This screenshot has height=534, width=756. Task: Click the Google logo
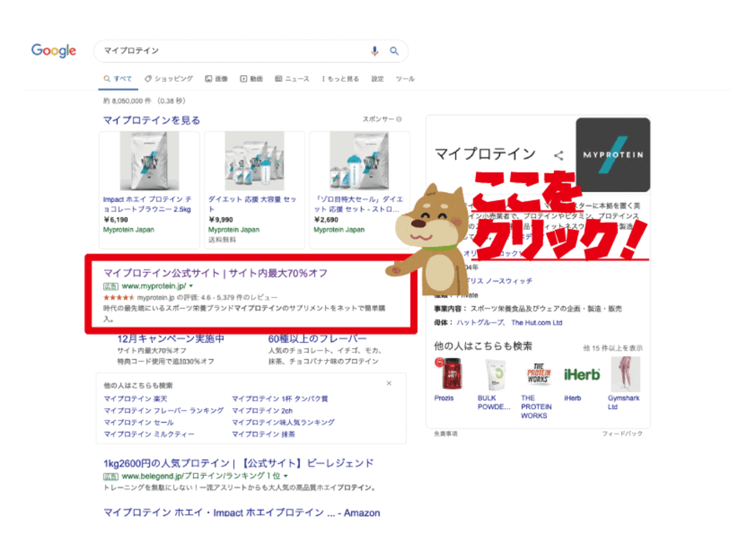(54, 51)
